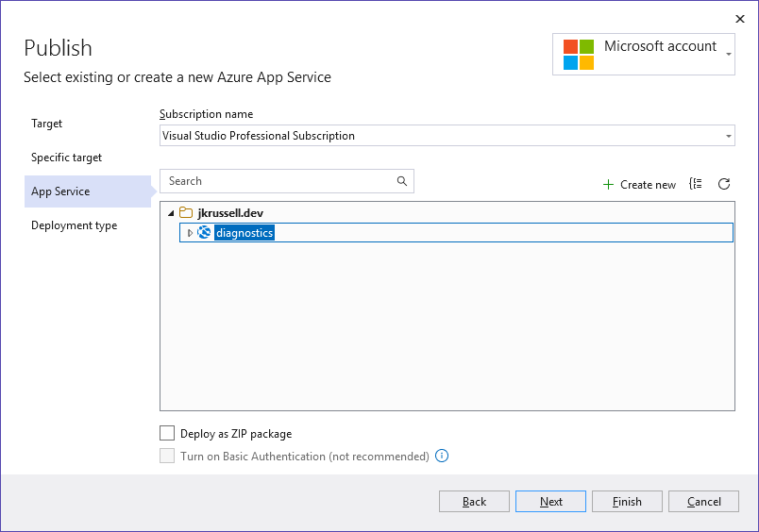Image resolution: width=759 pixels, height=532 pixels.
Task: Toggle Turn on Basic Authentication checkbox
Action: [167, 456]
